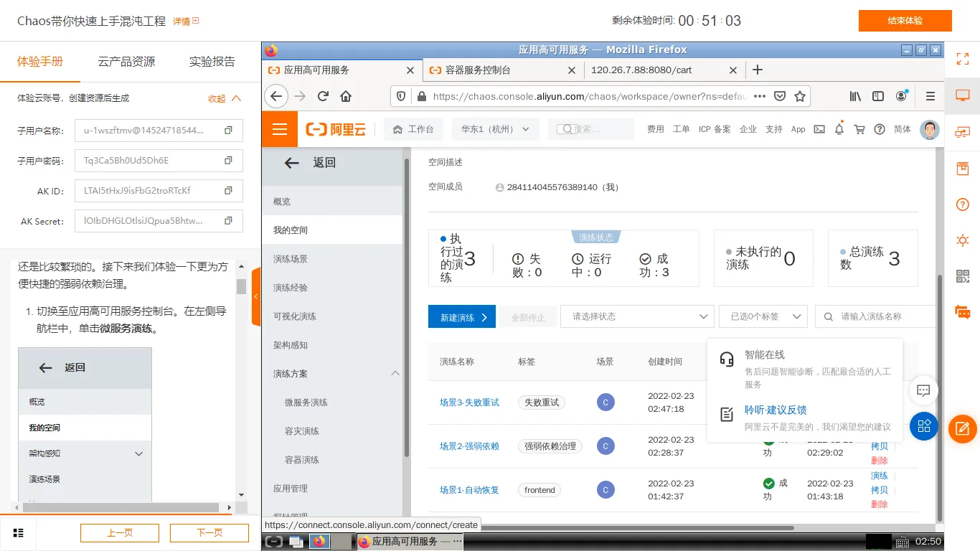980x551 pixels.
Task: Open the chat bubble floating button
Action: click(924, 390)
